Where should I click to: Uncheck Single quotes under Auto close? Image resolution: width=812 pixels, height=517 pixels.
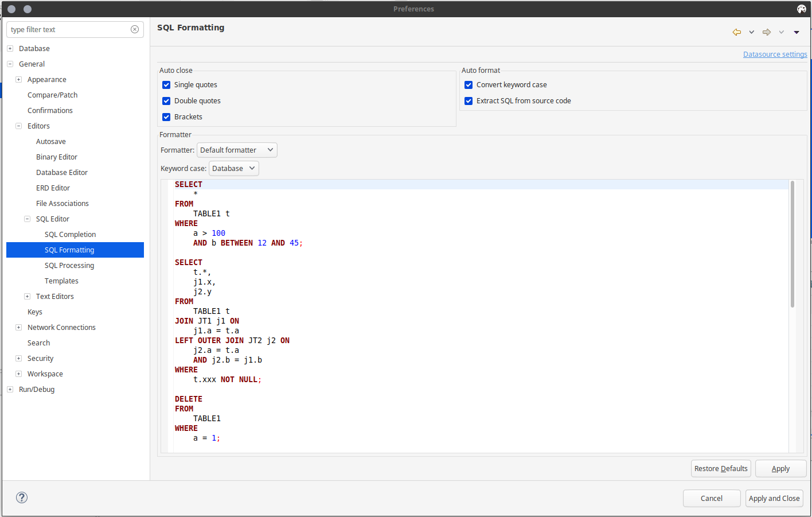pyautogui.click(x=166, y=84)
